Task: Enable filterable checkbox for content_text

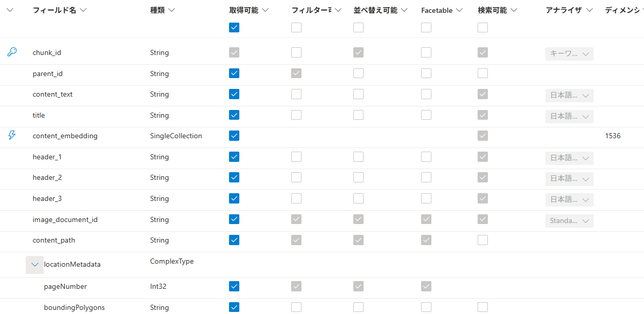Action: tap(296, 94)
